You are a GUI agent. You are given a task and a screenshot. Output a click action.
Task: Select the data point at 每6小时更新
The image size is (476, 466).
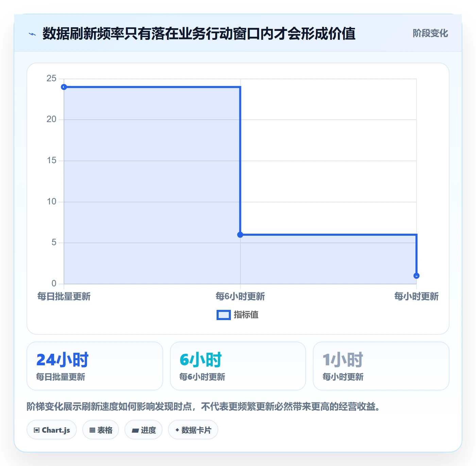[240, 235]
